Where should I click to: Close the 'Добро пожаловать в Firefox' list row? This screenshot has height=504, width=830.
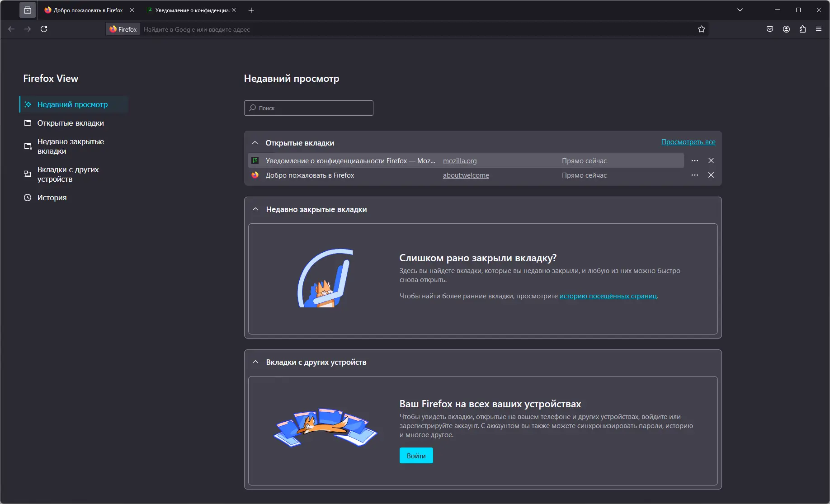coord(711,175)
